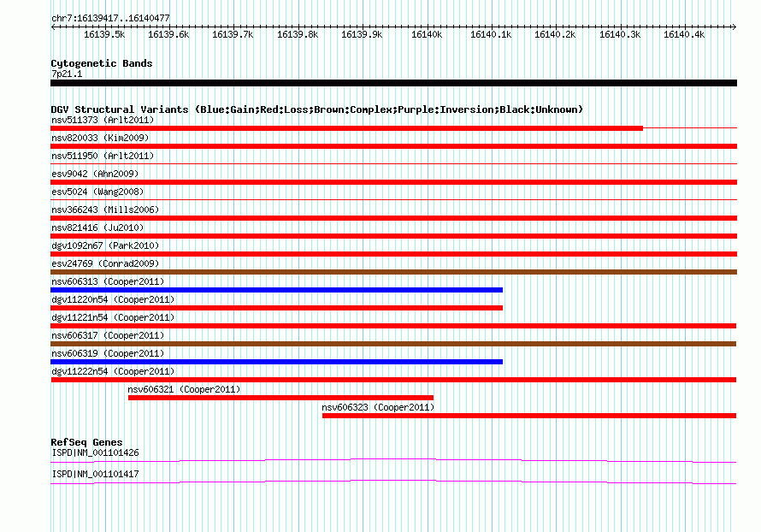
Task: Click the chr7:16139417..16140477 coordinate label
Action: point(110,19)
